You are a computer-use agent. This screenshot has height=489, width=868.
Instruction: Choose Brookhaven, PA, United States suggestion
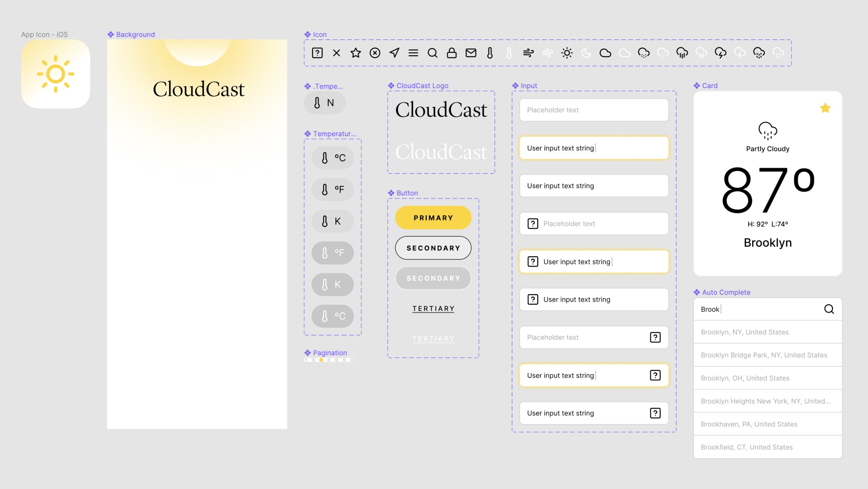768,424
